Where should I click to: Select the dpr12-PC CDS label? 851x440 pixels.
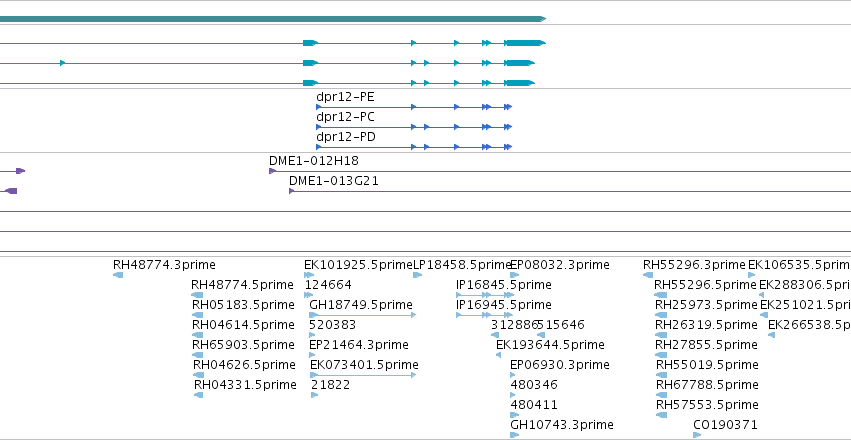click(x=345, y=117)
